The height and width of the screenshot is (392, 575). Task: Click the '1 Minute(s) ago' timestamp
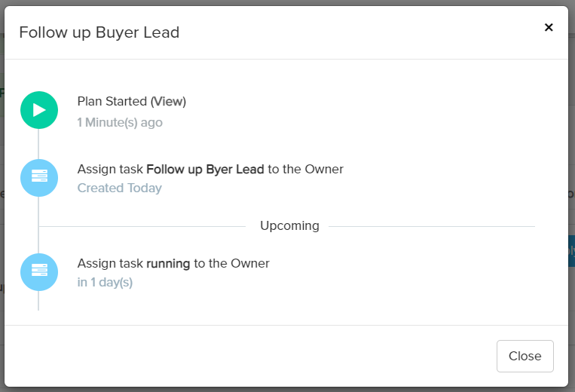[120, 122]
